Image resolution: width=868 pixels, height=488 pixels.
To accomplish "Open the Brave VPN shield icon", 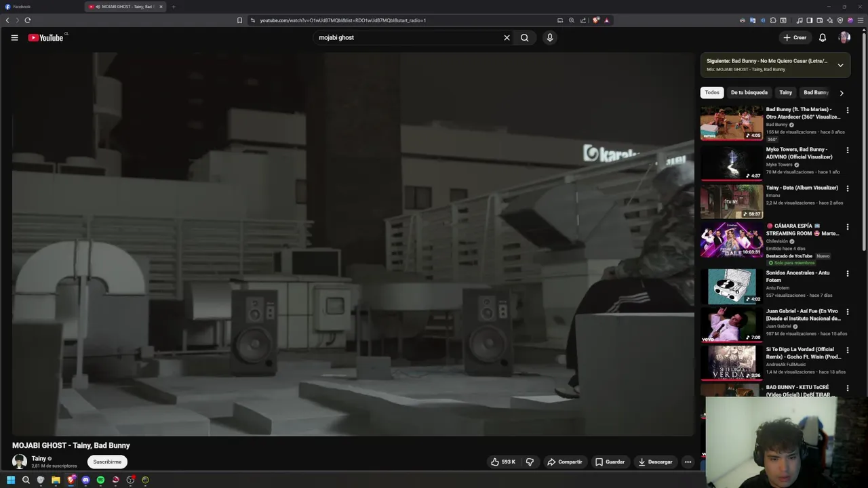I will point(840,20).
